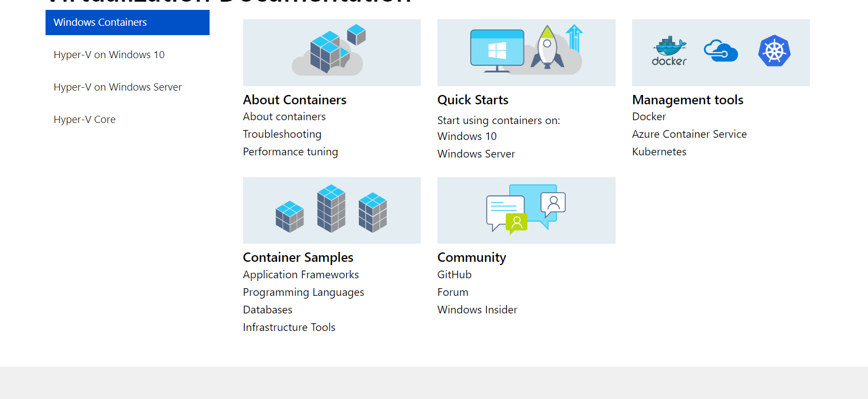This screenshot has height=399, width=868.
Task: Open Hyper-V on Windows Server section
Action: pos(117,87)
